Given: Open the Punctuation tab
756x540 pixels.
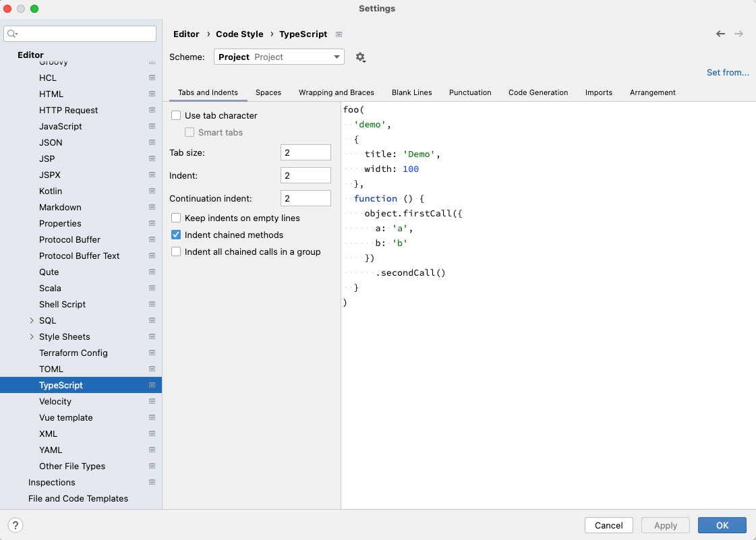Looking at the screenshot, I should click(x=470, y=92).
